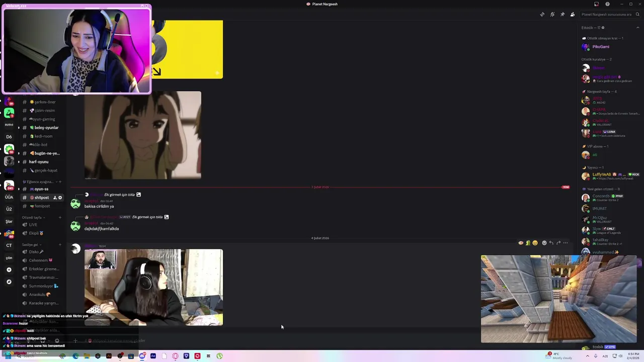
Task: Click Add a Server plus button
Action: [x=9, y=270]
